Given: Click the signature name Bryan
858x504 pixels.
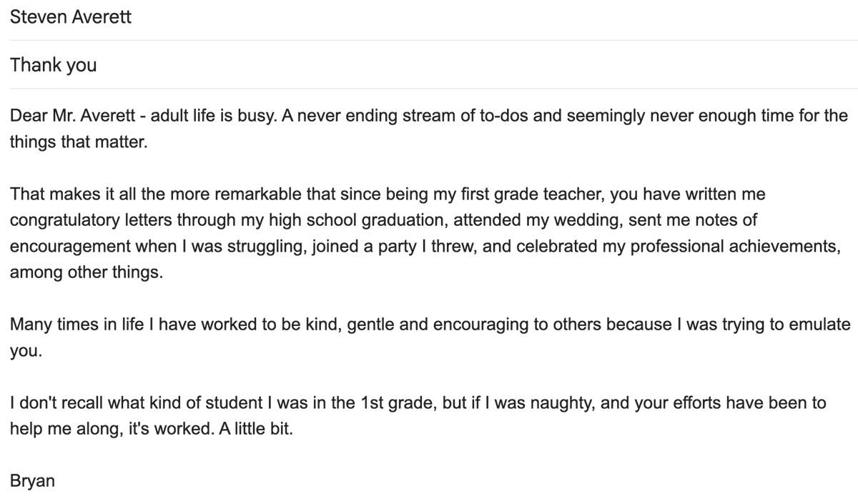Looking at the screenshot, I should coord(32,482).
